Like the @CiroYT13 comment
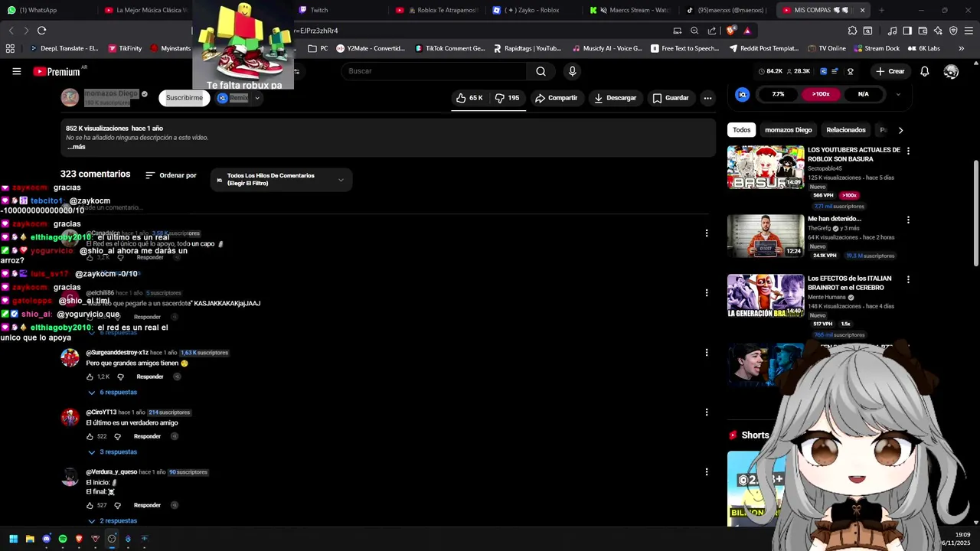 [90, 436]
